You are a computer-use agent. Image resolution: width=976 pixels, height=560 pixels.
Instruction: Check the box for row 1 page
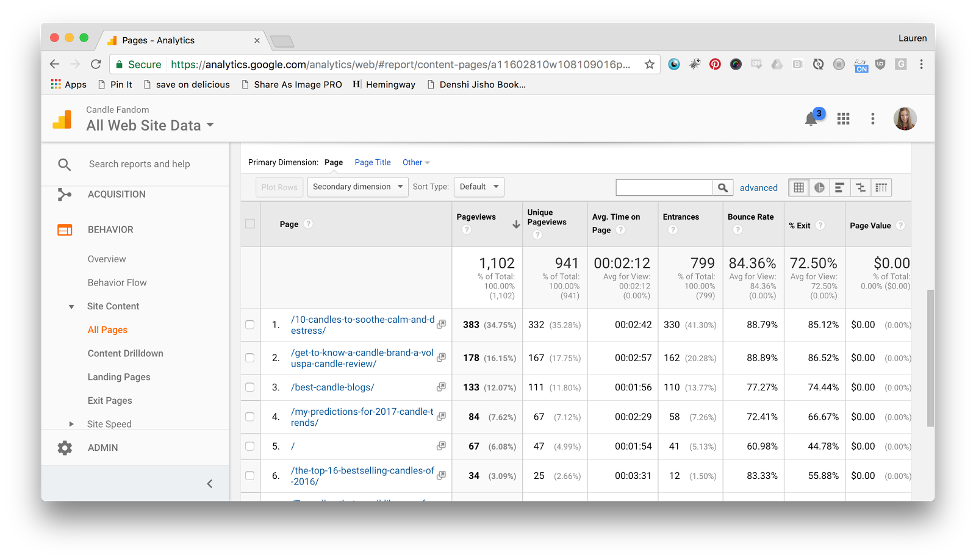coord(250,325)
